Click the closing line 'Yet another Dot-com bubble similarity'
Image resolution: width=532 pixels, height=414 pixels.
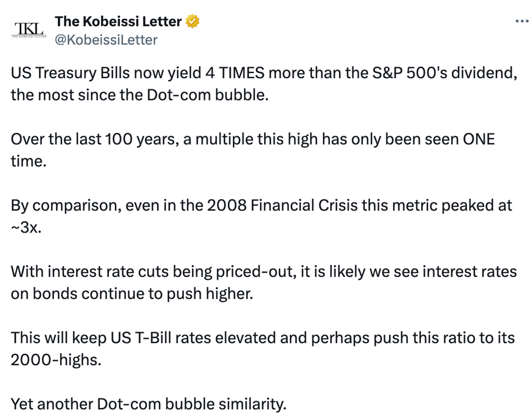point(149,404)
